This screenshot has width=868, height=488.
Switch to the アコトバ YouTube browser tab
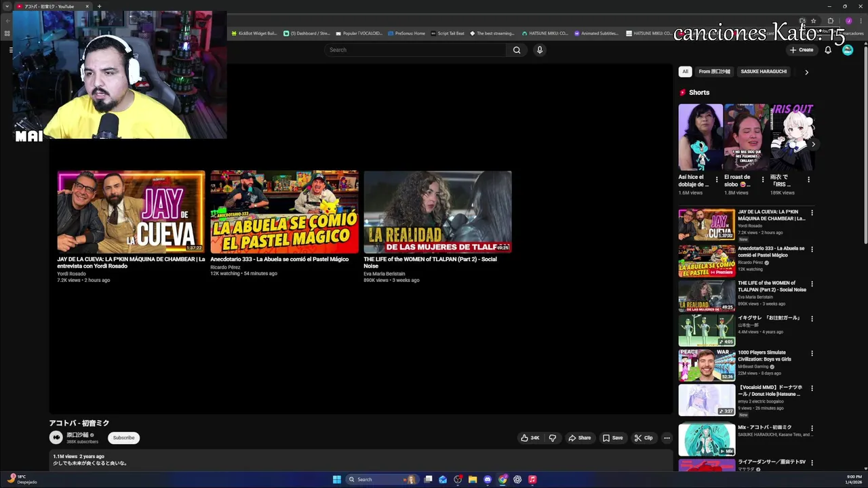pyautogui.click(x=53, y=6)
